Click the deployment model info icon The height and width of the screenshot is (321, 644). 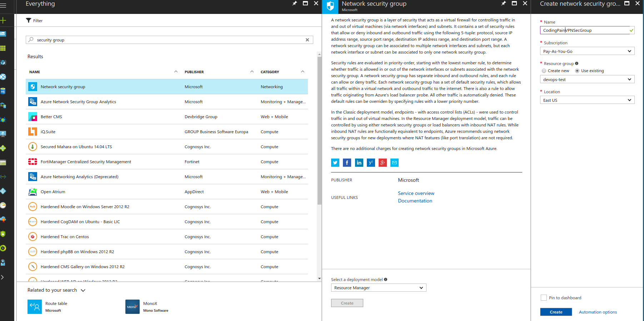point(385,280)
